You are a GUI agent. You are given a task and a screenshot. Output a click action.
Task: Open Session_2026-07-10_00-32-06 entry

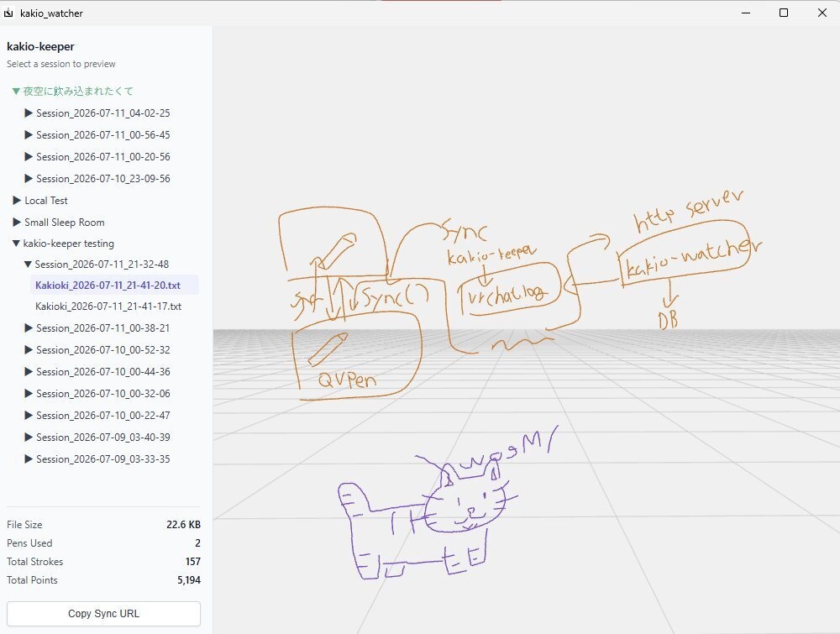pyautogui.click(x=97, y=394)
